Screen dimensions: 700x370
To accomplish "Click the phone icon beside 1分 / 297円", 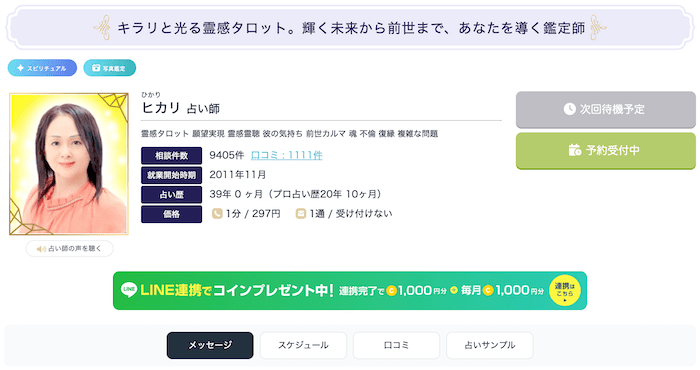I will 217,214.
